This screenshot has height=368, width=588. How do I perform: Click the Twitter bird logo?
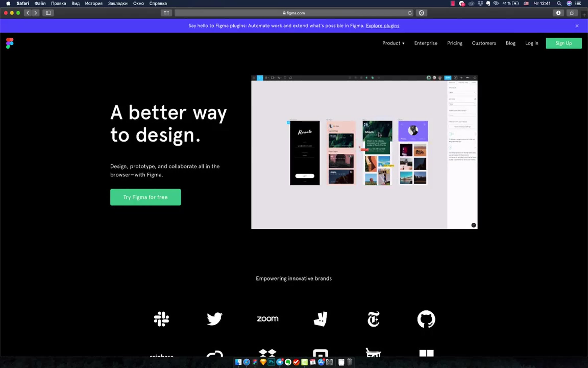(x=215, y=319)
